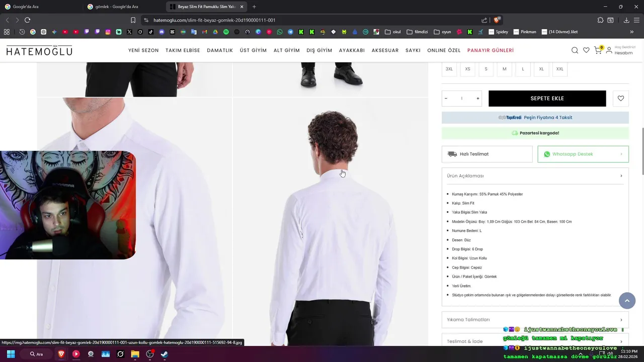Open the AYAKKABI menu

[352, 50]
